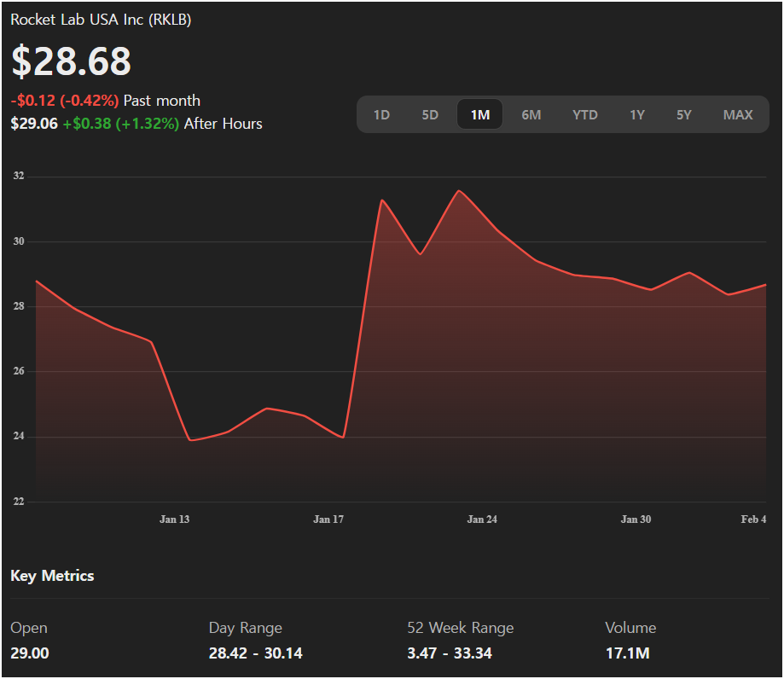Screen dimensions: 784x679
Task: Click the 28 y-axis price label
Action: pyautogui.click(x=19, y=306)
